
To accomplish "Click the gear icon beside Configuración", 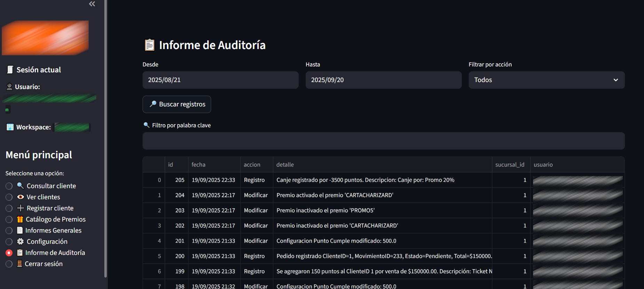I will [x=21, y=241].
